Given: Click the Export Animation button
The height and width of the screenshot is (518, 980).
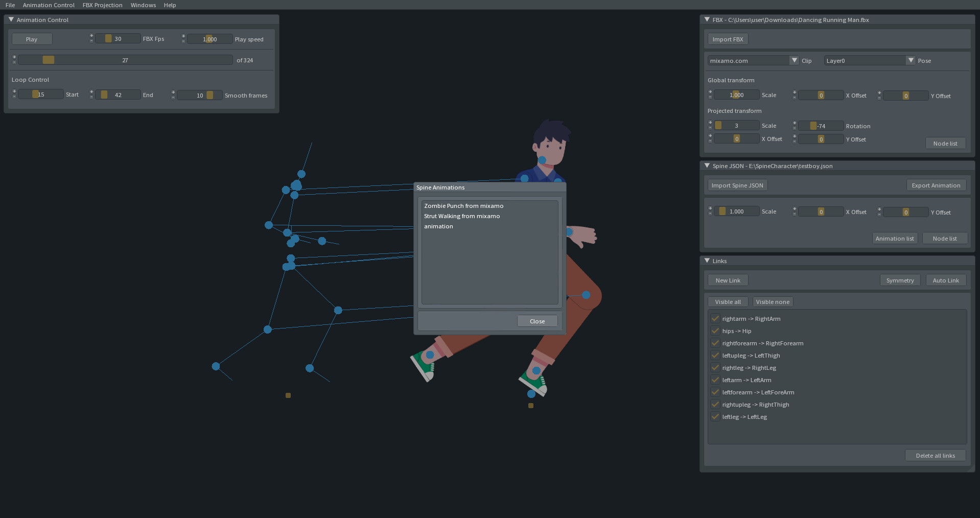Looking at the screenshot, I should coord(936,185).
